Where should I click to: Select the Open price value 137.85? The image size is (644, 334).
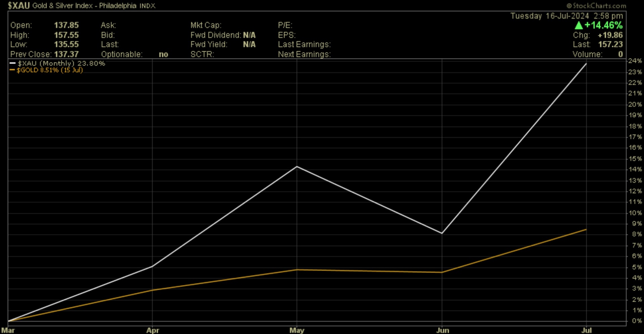tap(66, 25)
